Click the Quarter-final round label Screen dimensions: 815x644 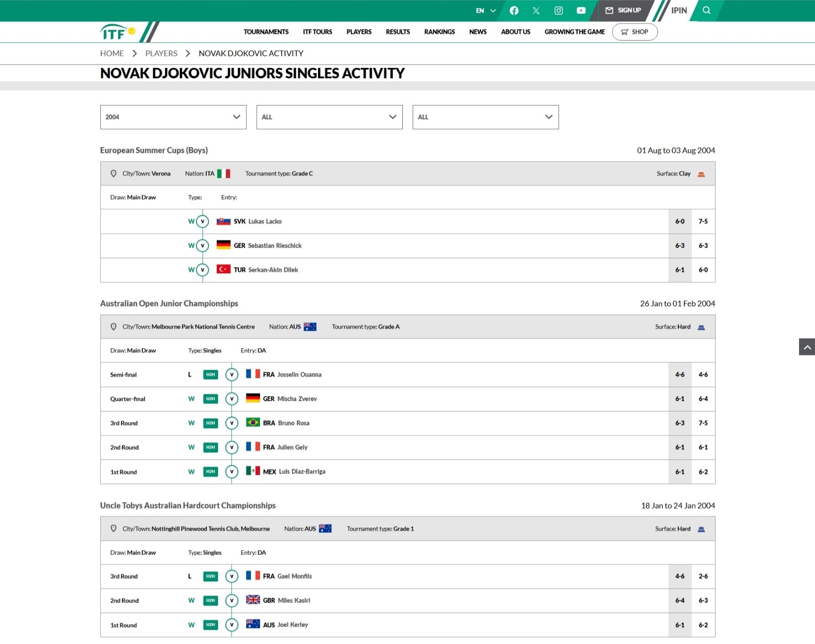click(x=128, y=399)
